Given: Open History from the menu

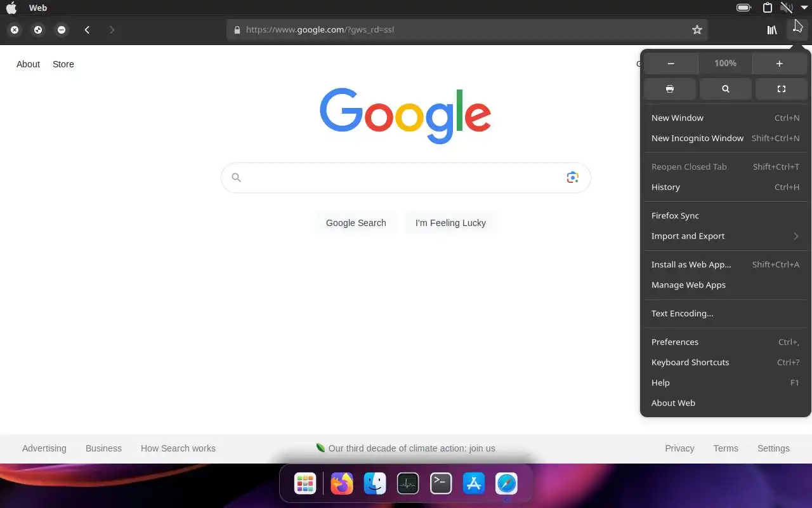Looking at the screenshot, I should 726,187.
